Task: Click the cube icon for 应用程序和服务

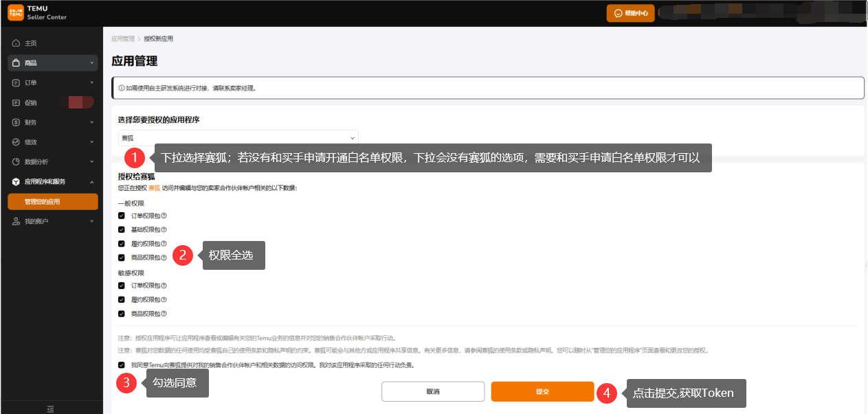Action: pos(16,182)
